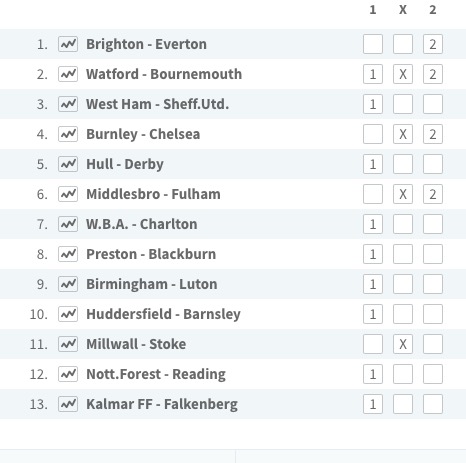
Task: Open the chart icon for W.B.A. - Charlton
Action: 68,224
